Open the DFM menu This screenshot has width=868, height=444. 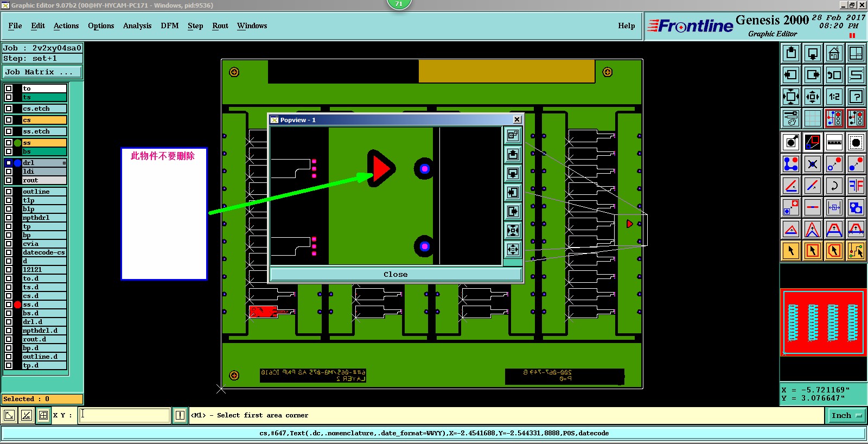coord(170,26)
